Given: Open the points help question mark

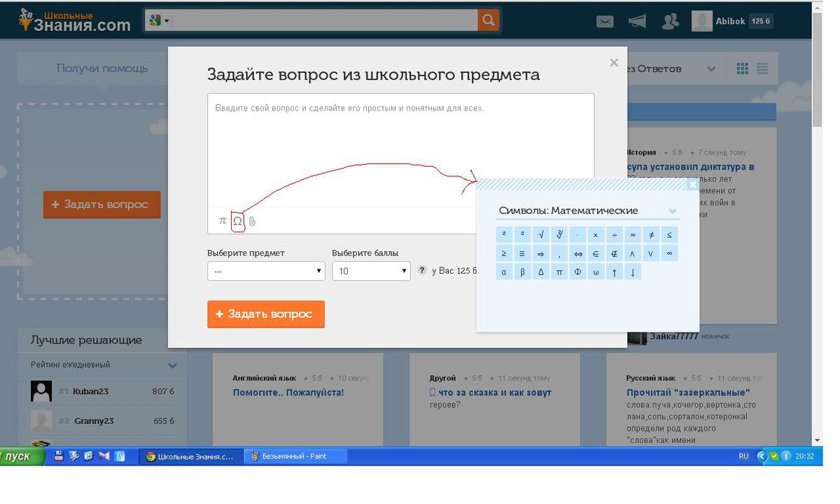Looking at the screenshot, I should (x=422, y=270).
